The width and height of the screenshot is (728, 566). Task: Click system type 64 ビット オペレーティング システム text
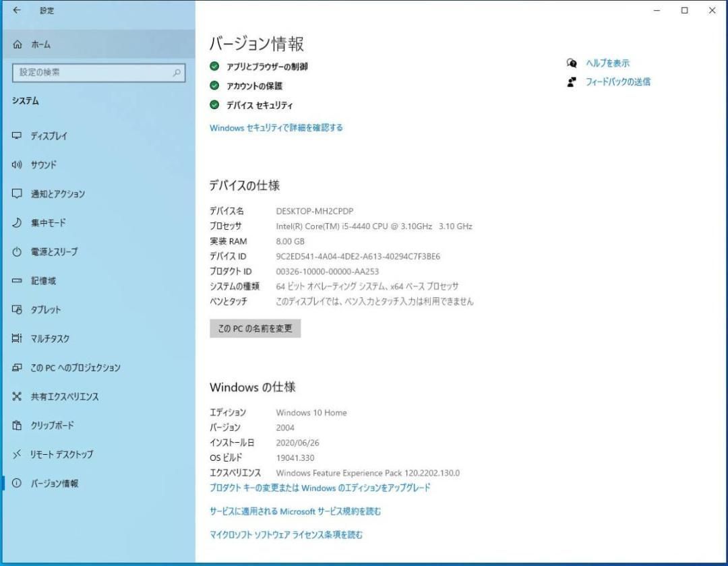(x=367, y=286)
